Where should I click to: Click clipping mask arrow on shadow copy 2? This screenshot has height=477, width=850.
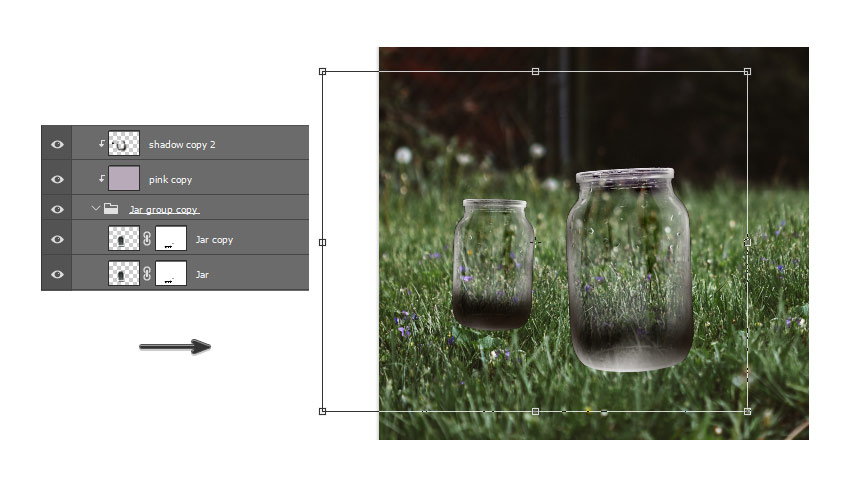pos(101,144)
